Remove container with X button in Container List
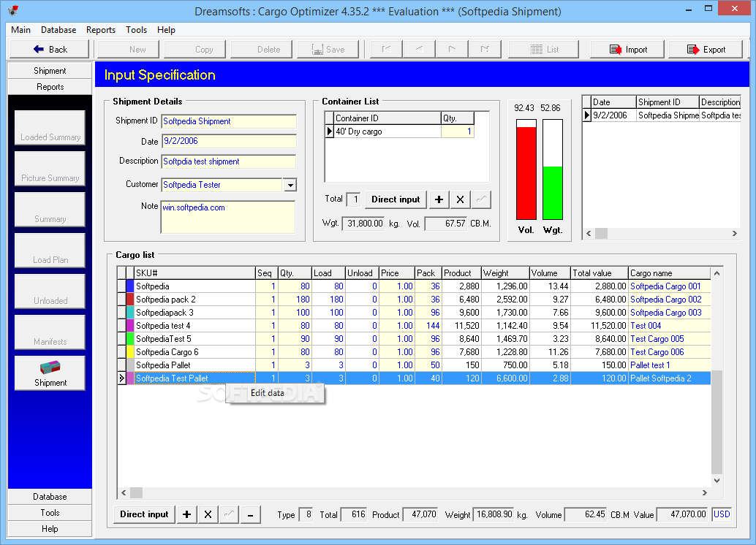Image resolution: width=756 pixels, height=545 pixels. [x=460, y=199]
